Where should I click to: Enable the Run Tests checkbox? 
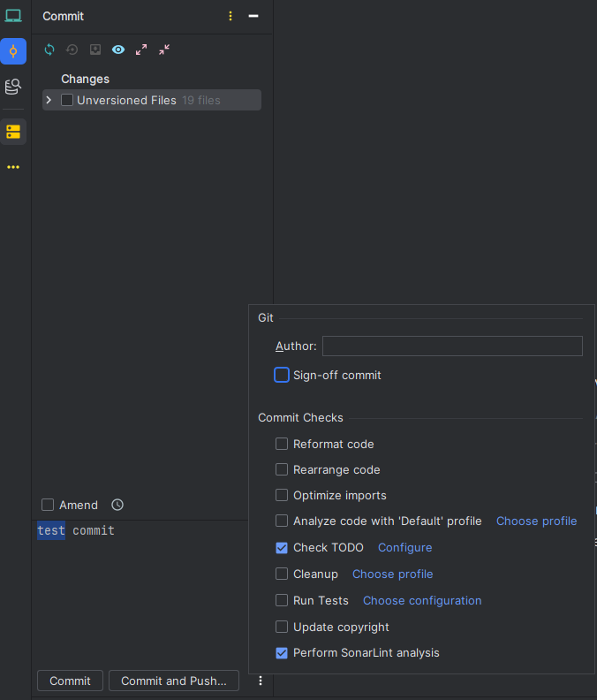tap(282, 600)
